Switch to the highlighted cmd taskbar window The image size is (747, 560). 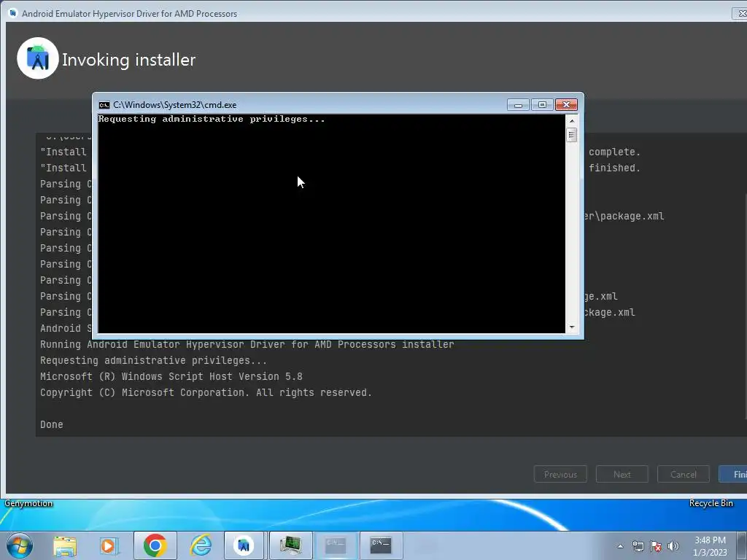coord(336,545)
